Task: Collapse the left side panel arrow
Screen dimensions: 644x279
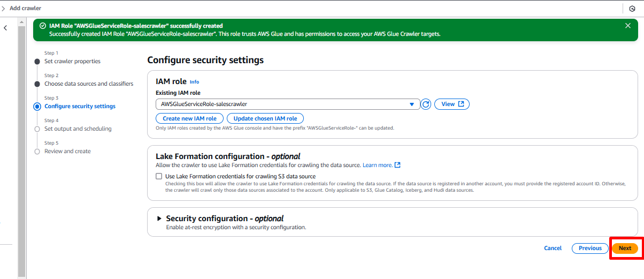Action: point(5,28)
